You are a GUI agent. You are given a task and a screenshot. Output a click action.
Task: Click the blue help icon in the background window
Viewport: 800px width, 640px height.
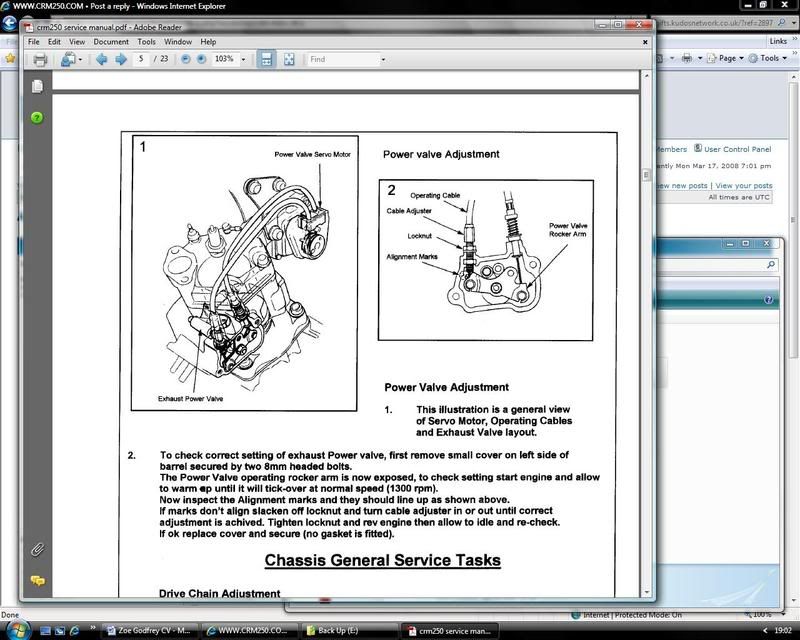[768, 300]
